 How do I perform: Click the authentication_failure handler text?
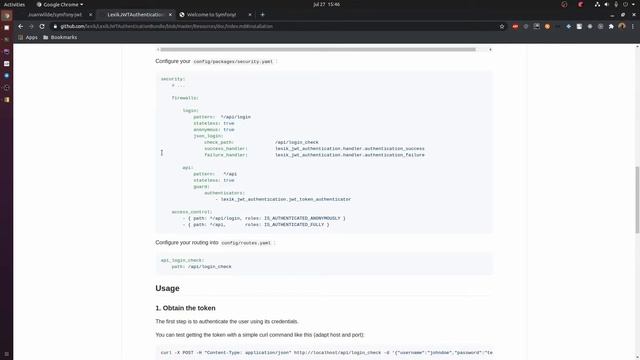(350, 155)
